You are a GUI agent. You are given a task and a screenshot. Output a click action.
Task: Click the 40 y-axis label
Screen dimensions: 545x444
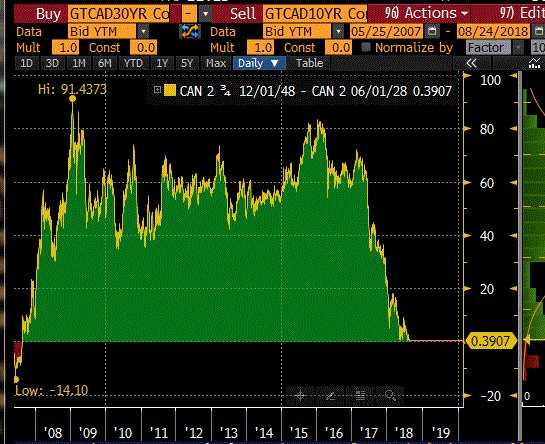coord(487,236)
